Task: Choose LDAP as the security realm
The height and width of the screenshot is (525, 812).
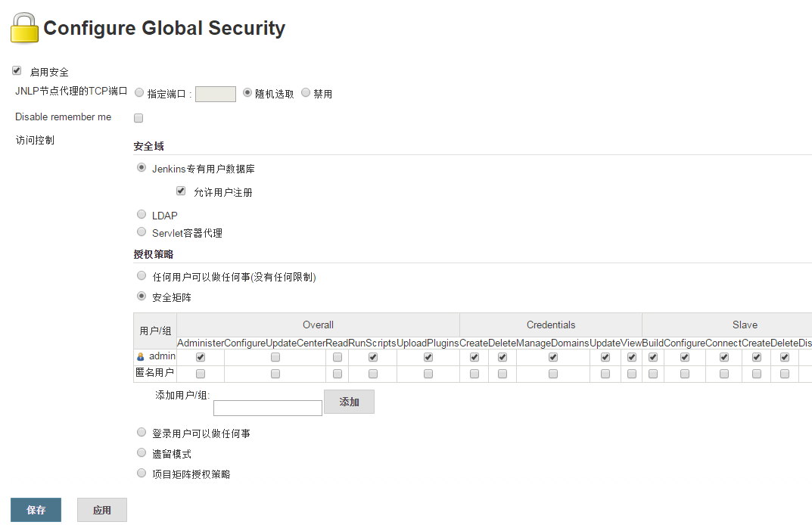Action: pyautogui.click(x=142, y=215)
